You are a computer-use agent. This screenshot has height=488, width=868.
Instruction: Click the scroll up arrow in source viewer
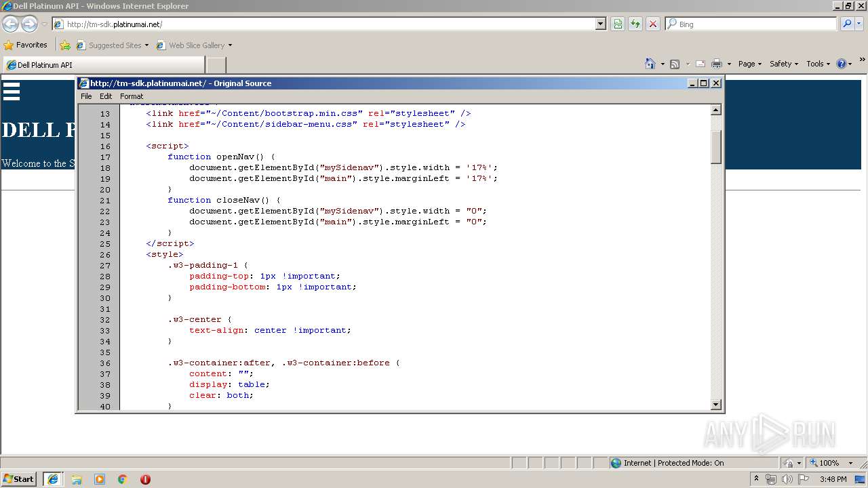click(716, 110)
